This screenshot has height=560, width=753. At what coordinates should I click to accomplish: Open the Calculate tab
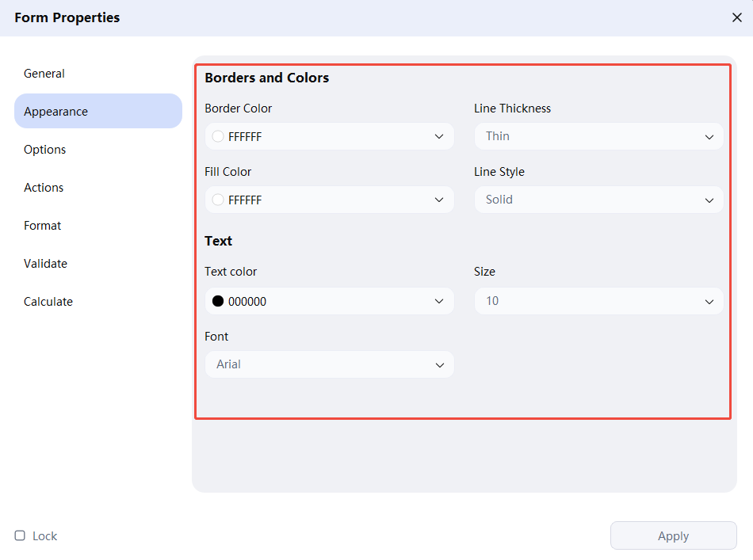(48, 302)
